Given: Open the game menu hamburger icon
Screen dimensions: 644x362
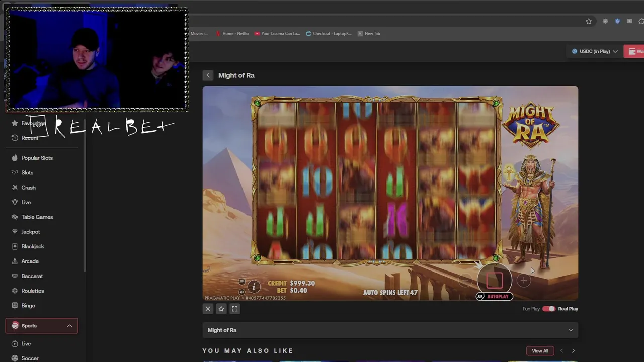Looking at the screenshot, I should 242,282.
